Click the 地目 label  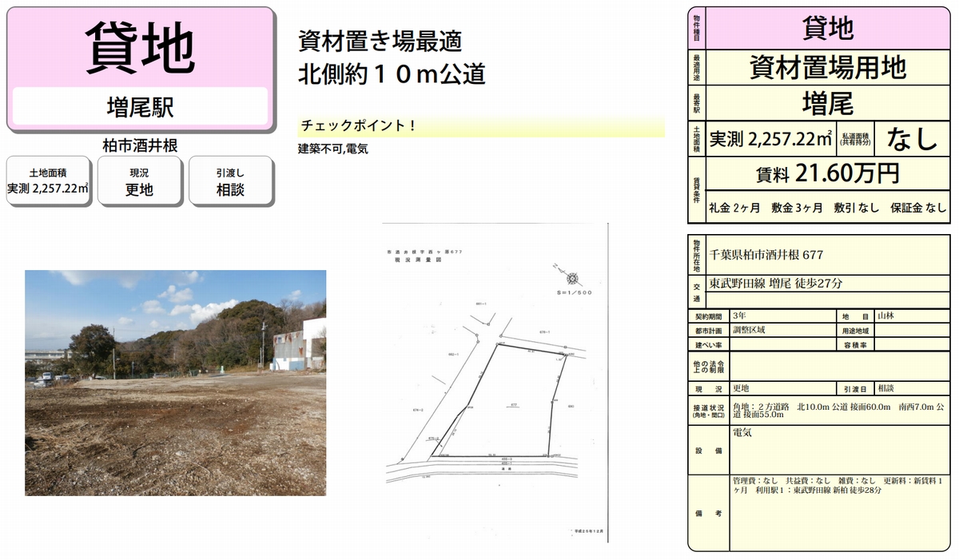(855, 316)
